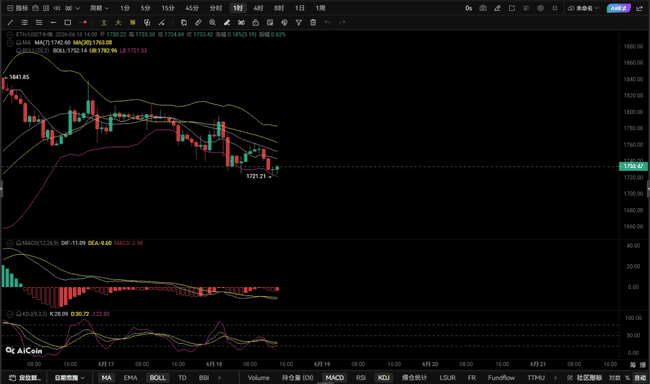Open the 日期范围 date range dropdown

coord(70,377)
